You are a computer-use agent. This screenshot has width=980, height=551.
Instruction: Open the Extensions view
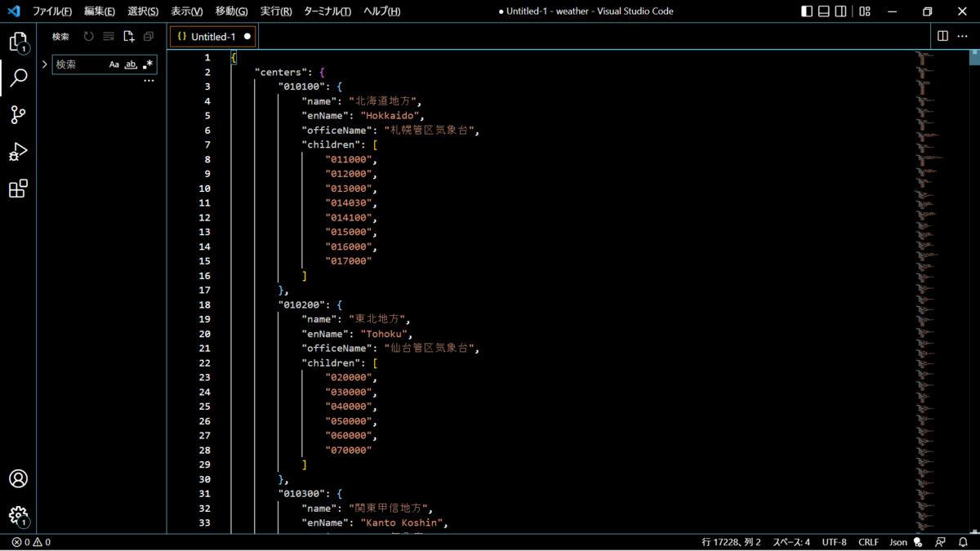[18, 189]
